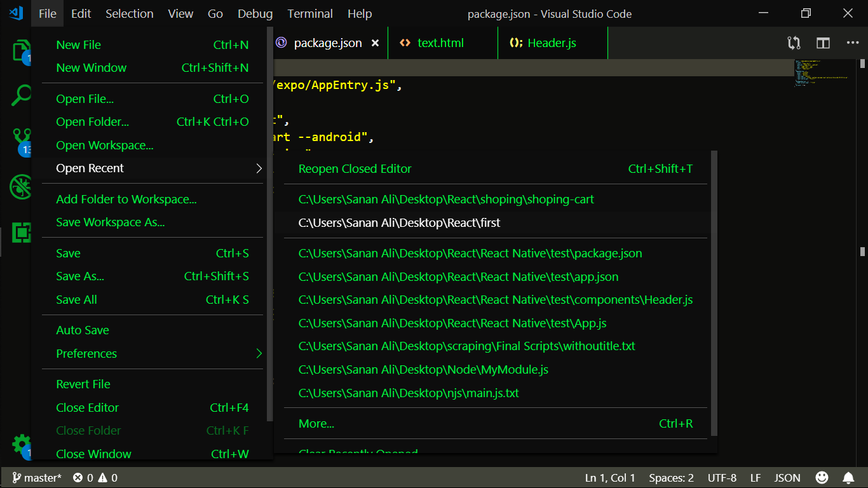868x488 pixels.
Task: Choose Close Editor
Action: [x=153, y=408]
